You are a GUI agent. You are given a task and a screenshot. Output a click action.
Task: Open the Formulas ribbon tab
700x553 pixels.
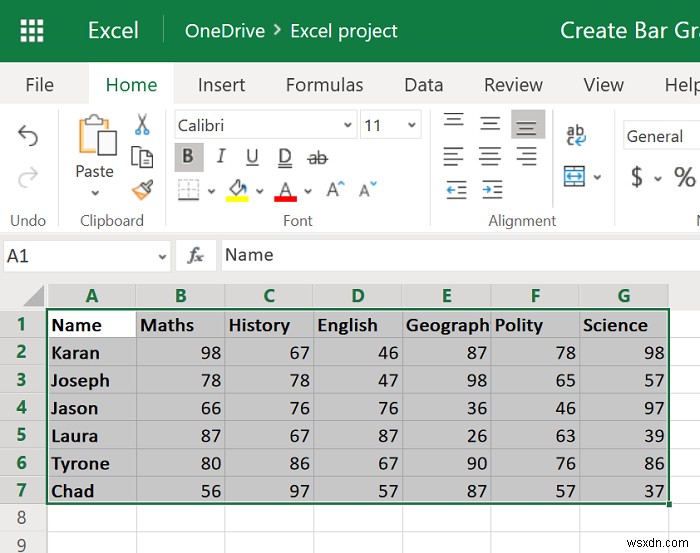pos(325,85)
